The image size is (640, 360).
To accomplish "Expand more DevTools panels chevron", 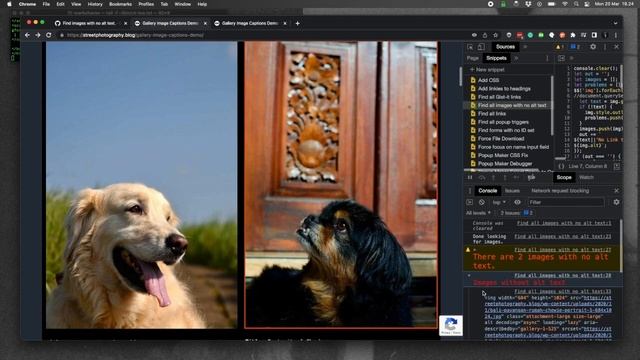I will (x=526, y=47).
